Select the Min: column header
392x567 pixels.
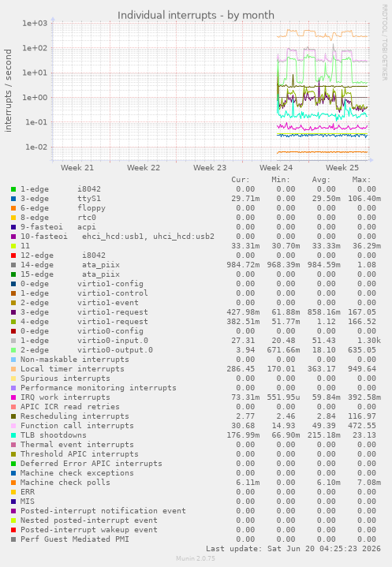(281, 180)
